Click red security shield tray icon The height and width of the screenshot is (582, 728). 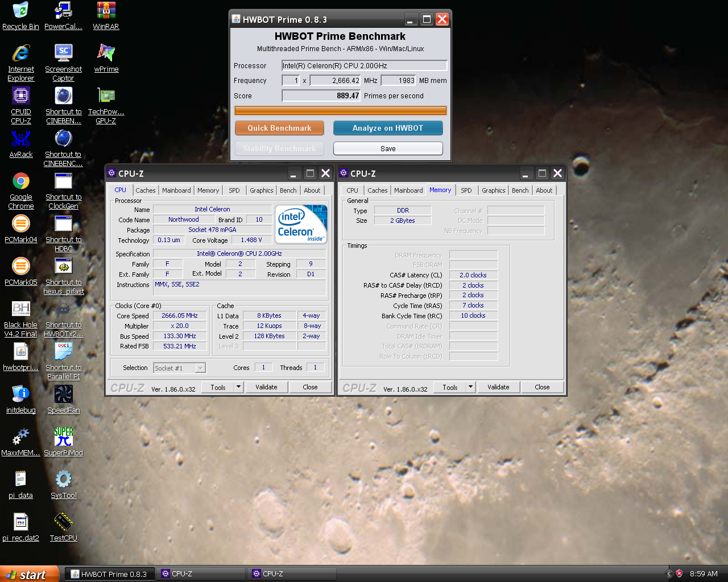(679, 574)
